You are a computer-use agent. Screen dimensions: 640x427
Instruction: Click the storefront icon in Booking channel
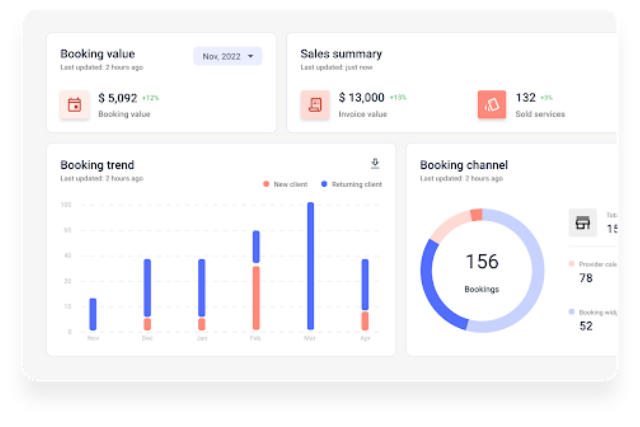[582, 223]
